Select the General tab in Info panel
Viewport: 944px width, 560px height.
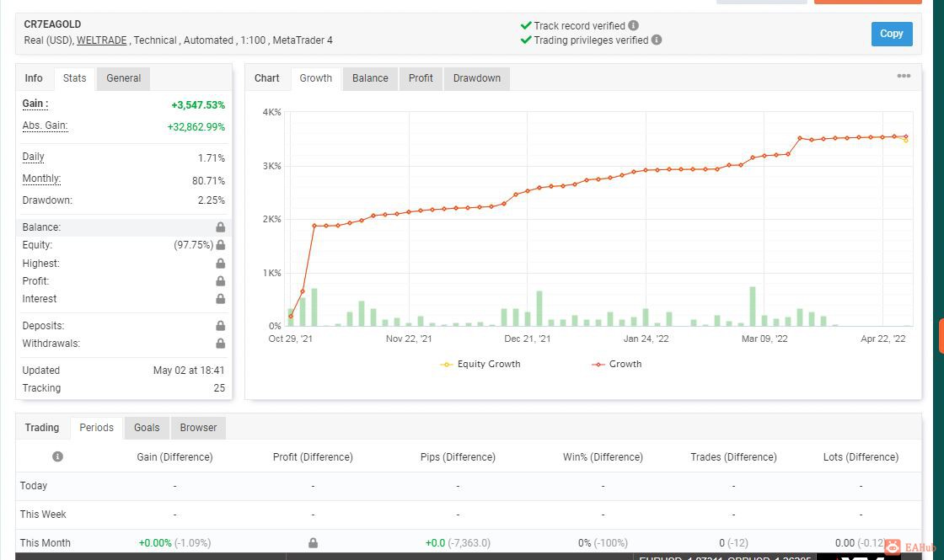click(x=123, y=78)
